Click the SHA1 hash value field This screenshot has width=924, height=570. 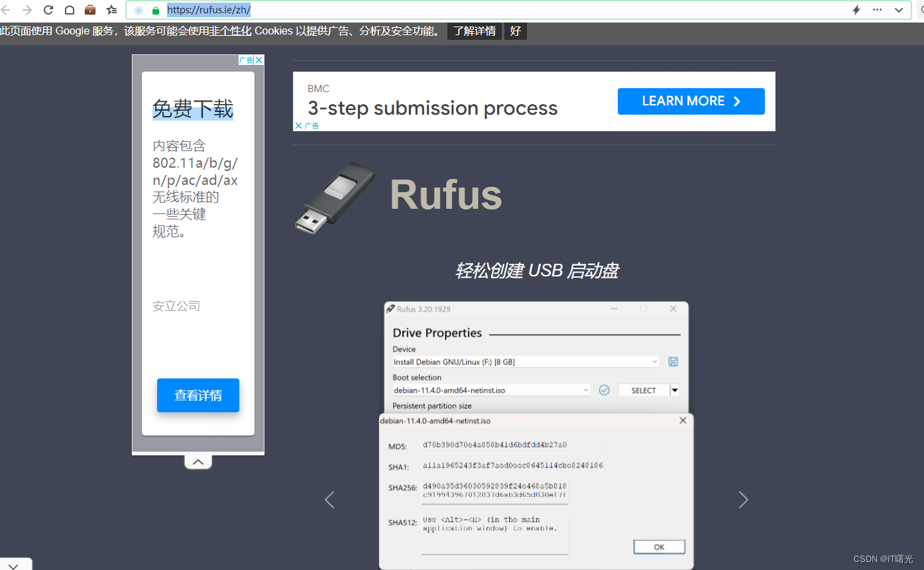pyautogui.click(x=512, y=466)
